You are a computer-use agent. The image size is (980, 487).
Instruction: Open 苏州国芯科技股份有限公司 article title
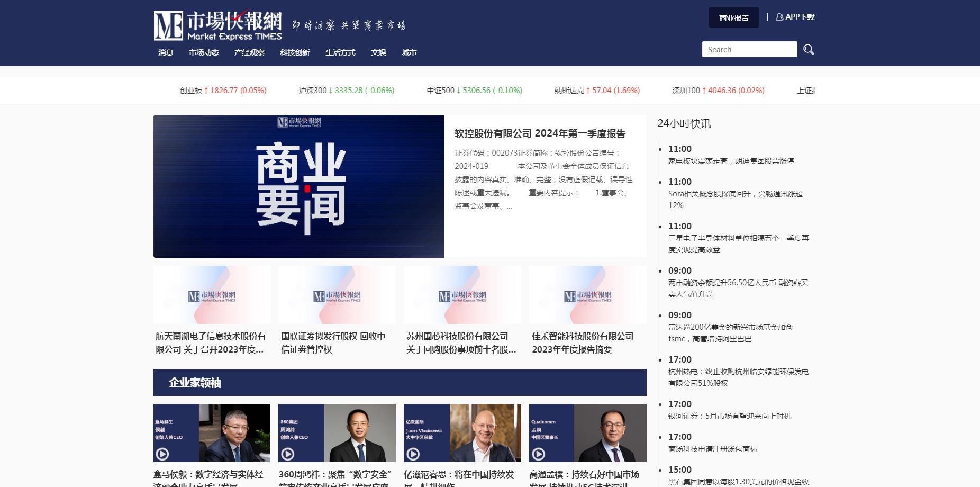tap(461, 342)
